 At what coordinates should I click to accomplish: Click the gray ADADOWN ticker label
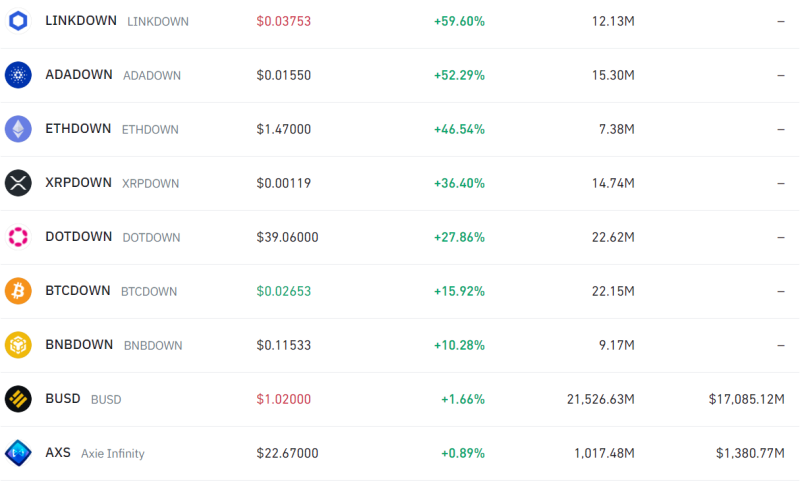pyautogui.click(x=152, y=76)
